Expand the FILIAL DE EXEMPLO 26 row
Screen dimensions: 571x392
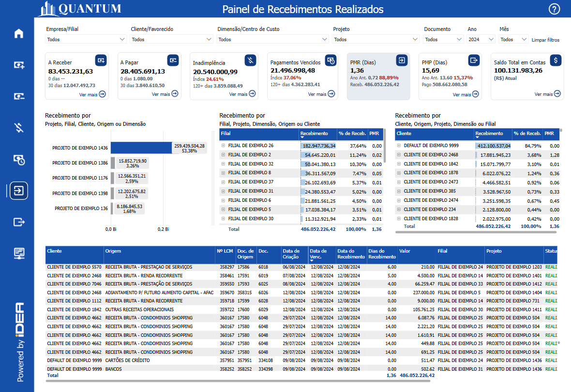(223, 146)
